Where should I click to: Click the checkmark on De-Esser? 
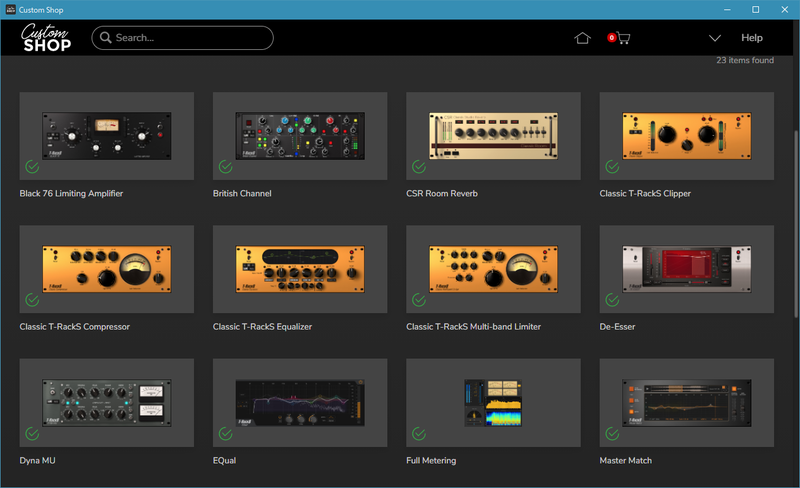(612, 300)
